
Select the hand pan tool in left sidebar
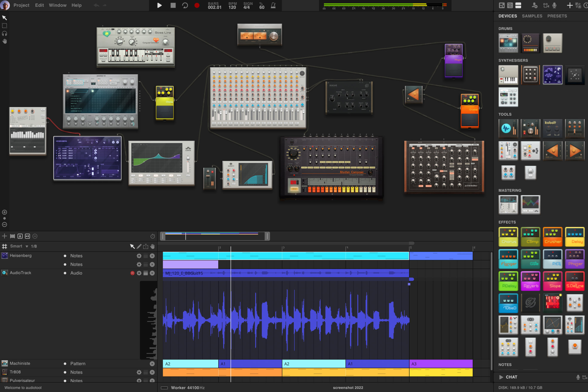(5, 41)
